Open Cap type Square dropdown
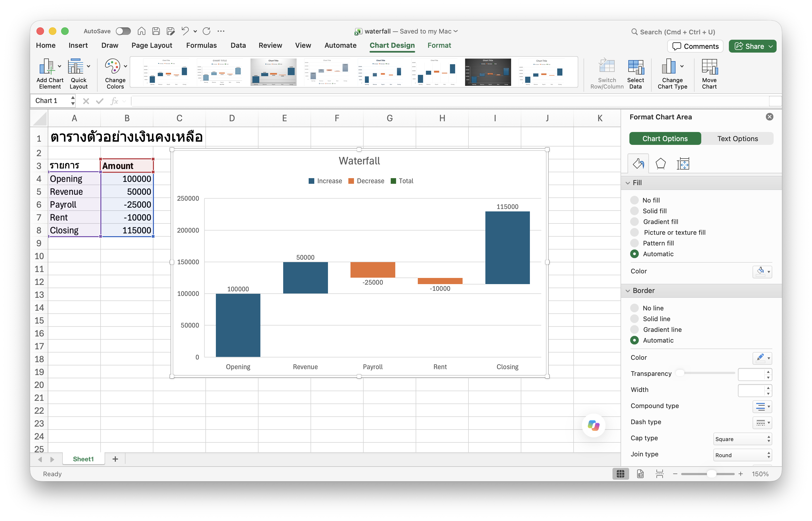 tap(742, 439)
